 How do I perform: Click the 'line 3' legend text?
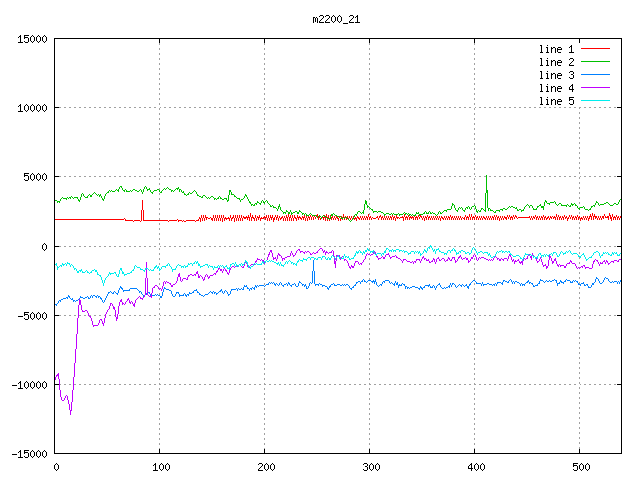(x=557, y=75)
